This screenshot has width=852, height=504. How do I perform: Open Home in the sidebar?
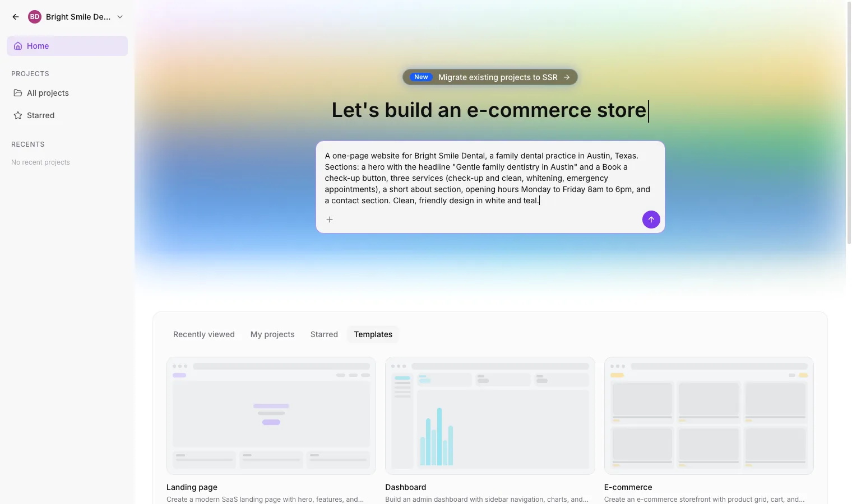coord(67,46)
